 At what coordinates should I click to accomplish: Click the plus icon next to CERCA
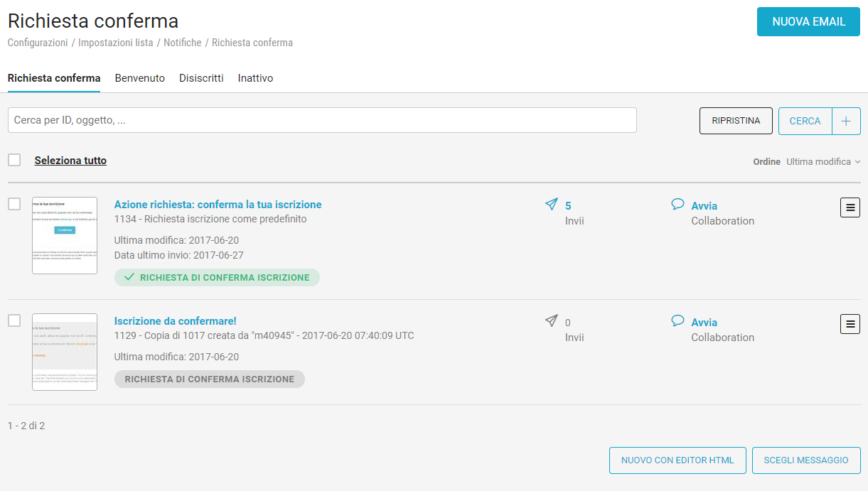pos(846,121)
